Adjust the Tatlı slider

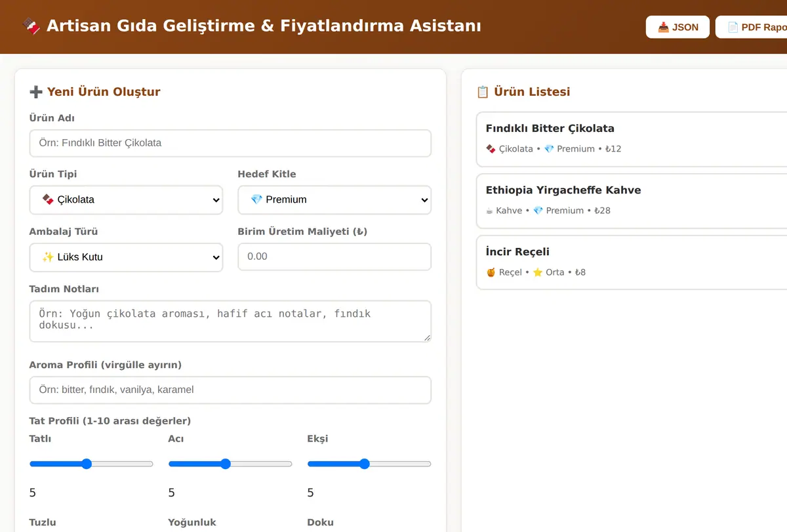pos(91,464)
